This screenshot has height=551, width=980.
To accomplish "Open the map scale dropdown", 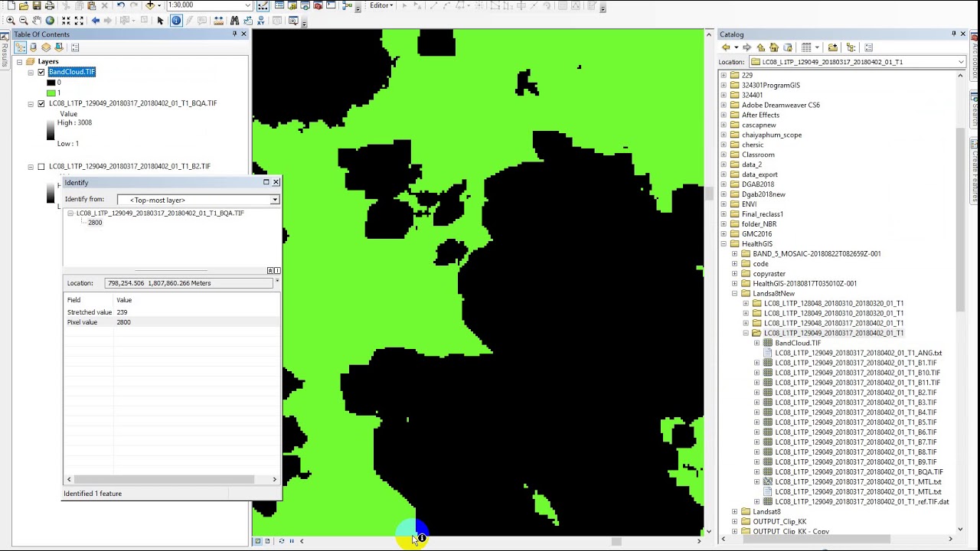I will (248, 5).
